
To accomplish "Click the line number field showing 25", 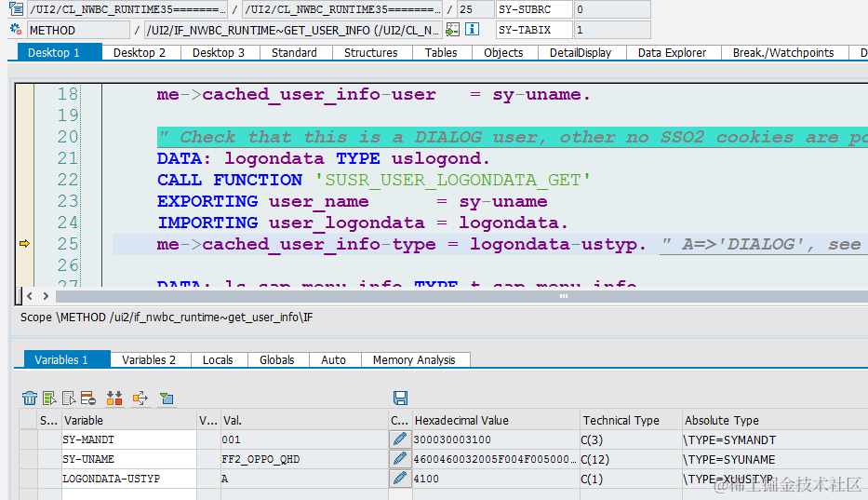I will pos(475,9).
